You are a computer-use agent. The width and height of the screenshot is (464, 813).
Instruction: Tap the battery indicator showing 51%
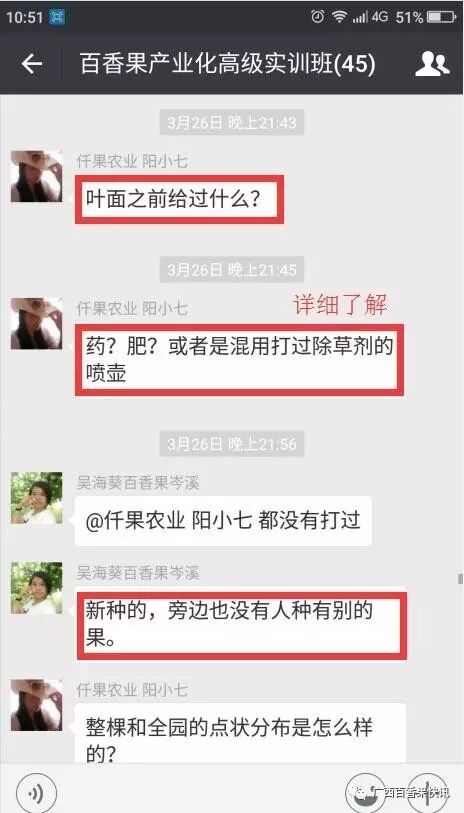click(x=441, y=17)
